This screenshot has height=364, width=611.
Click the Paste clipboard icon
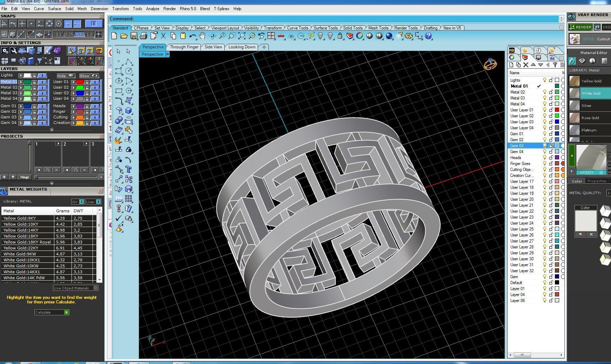click(183, 36)
